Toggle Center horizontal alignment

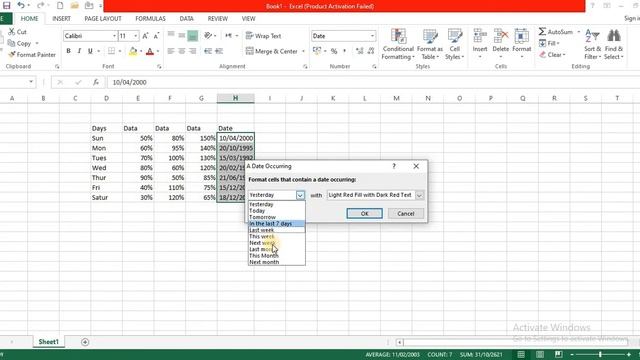182,51
